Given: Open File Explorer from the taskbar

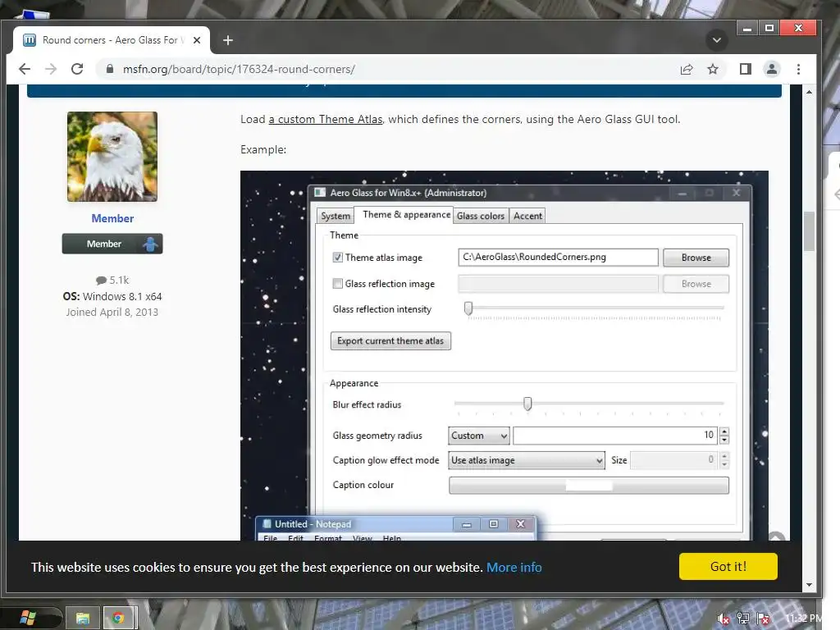Looking at the screenshot, I should pos(83,619).
